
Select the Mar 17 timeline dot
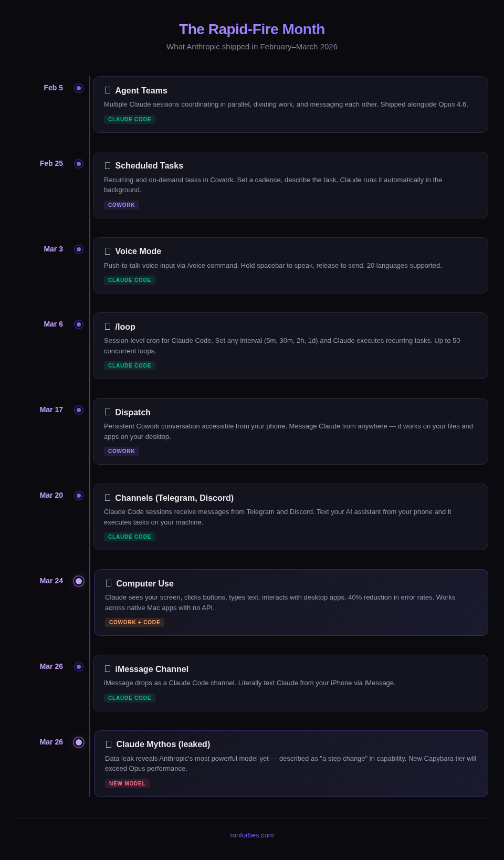coord(79,410)
